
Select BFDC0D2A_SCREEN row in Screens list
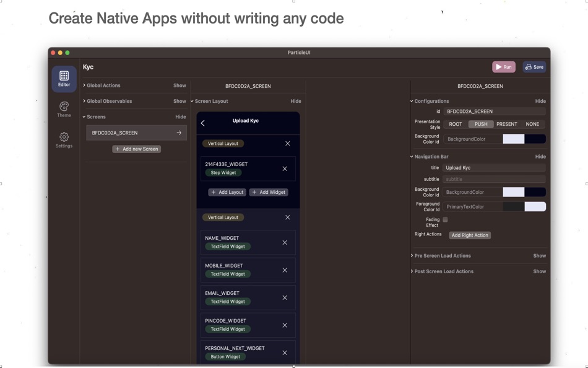[137, 133]
